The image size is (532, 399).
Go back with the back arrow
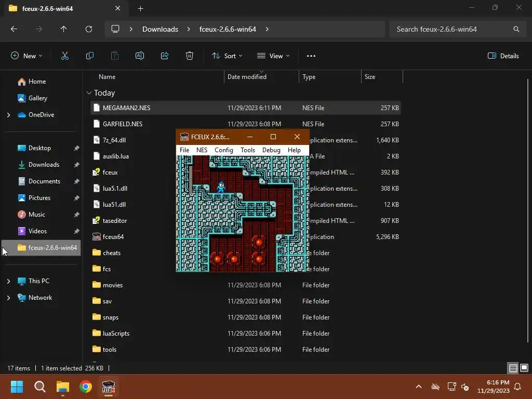coord(14,29)
